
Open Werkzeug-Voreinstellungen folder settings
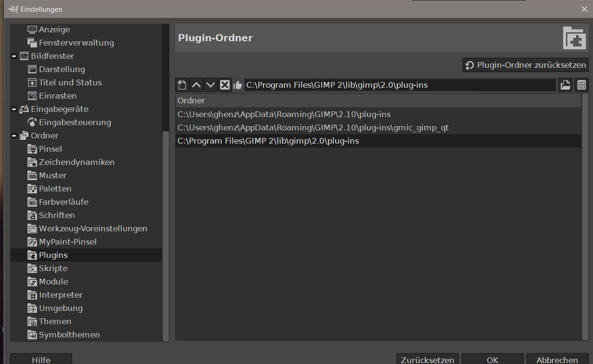click(93, 228)
